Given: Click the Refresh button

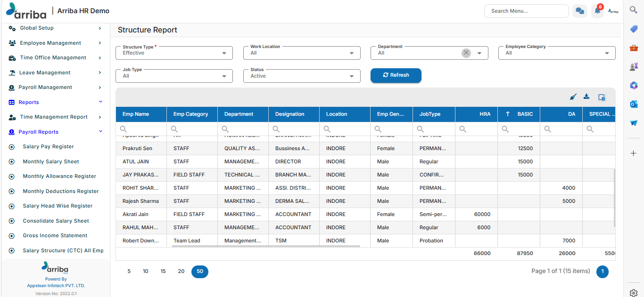Looking at the screenshot, I should point(396,75).
